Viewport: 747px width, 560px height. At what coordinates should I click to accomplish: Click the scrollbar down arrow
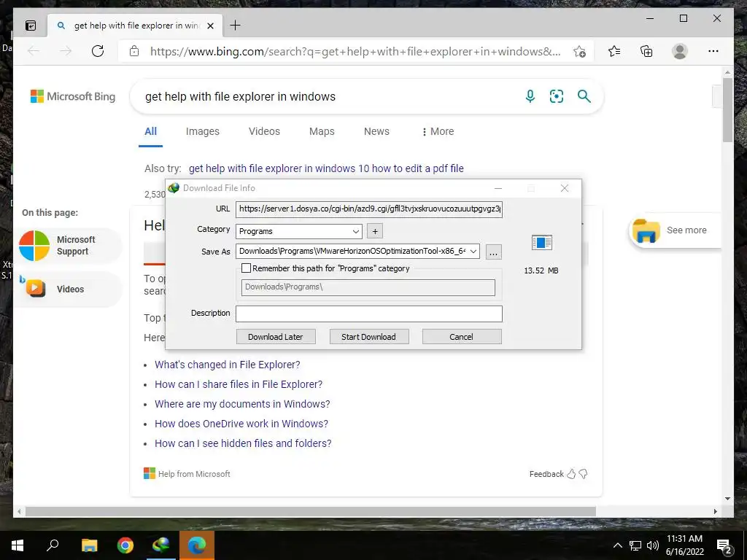[727, 499]
